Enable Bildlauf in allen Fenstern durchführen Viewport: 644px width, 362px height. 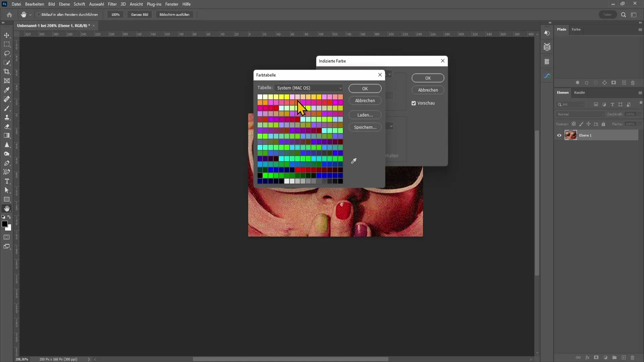pos(39,15)
